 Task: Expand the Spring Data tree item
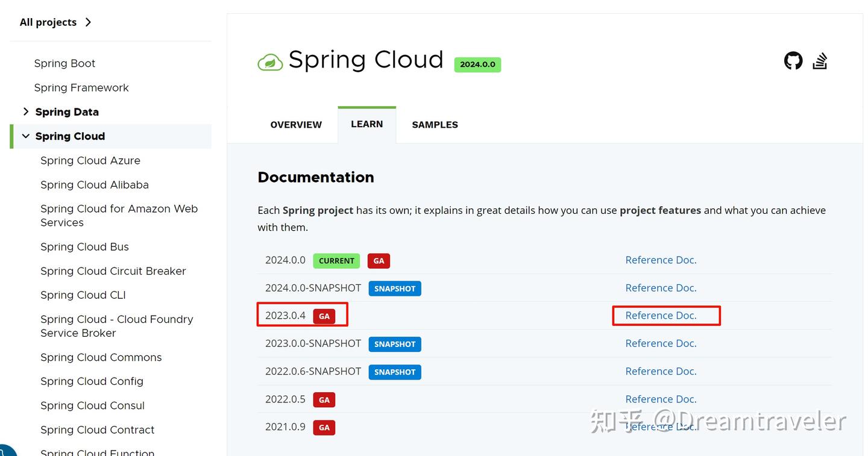click(x=26, y=111)
